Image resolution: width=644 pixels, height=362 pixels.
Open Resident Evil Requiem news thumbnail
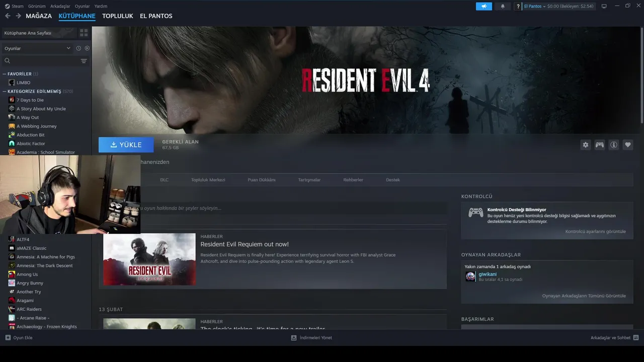tap(149, 259)
